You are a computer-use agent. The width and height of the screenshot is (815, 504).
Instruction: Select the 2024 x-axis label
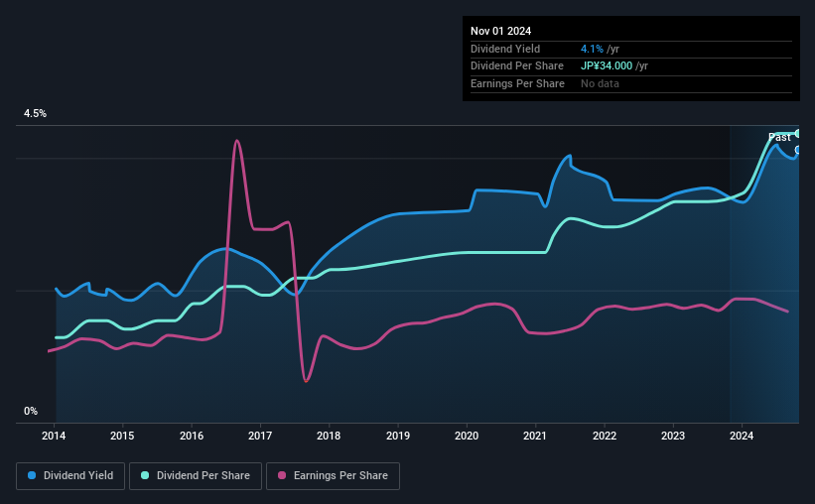742,436
